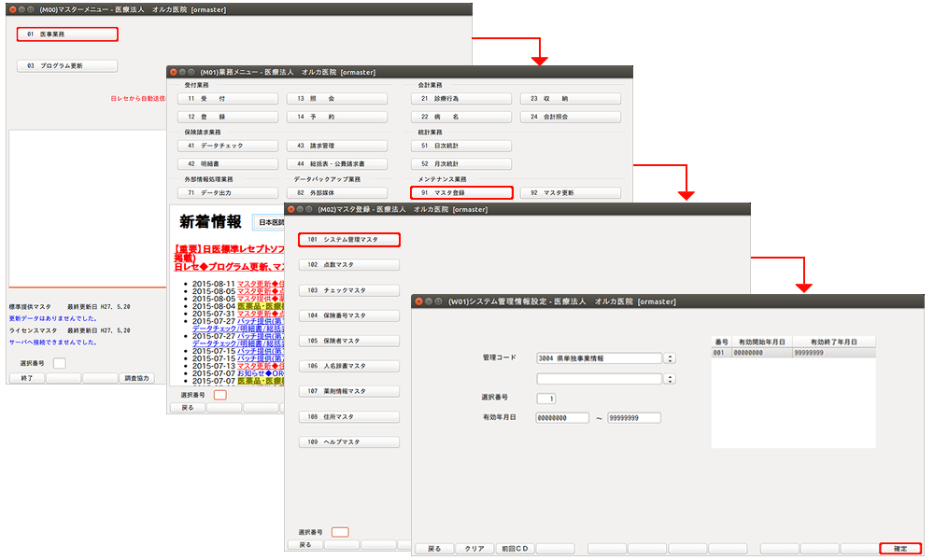Click the 日本医師 field beside 新着情報
Screen dimensions: 934x560
click(x=269, y=222)
